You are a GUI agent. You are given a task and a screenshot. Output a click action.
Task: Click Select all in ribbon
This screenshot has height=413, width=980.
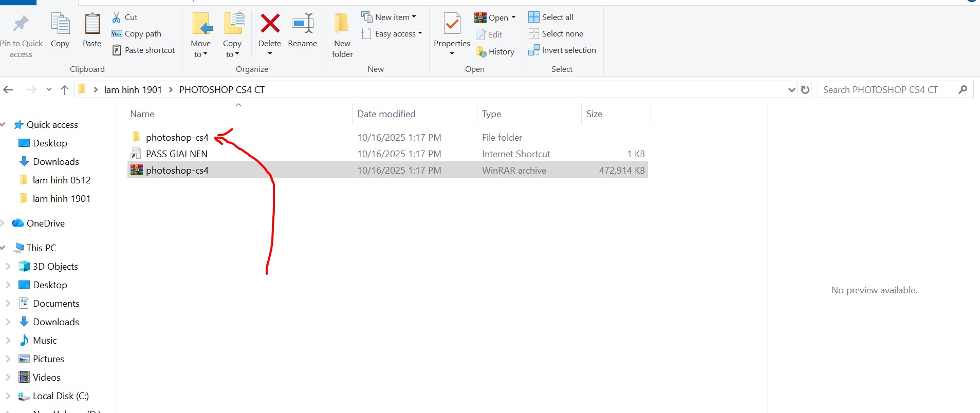click(551, 17)
